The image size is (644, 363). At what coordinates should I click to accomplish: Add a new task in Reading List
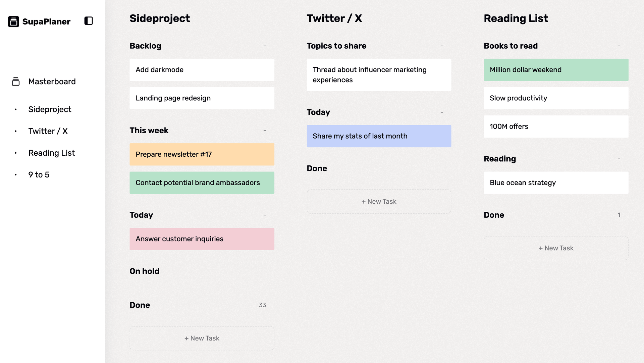556,248
